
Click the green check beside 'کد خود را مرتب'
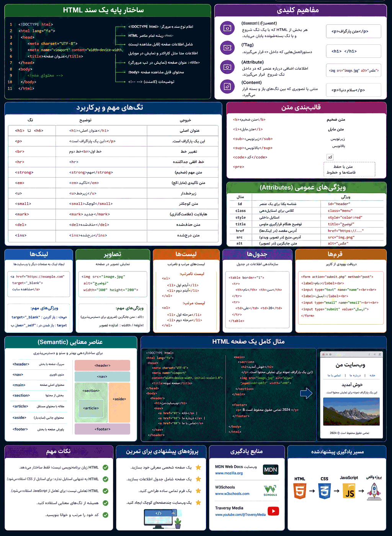pyautogui.click(x=106, y=515)
